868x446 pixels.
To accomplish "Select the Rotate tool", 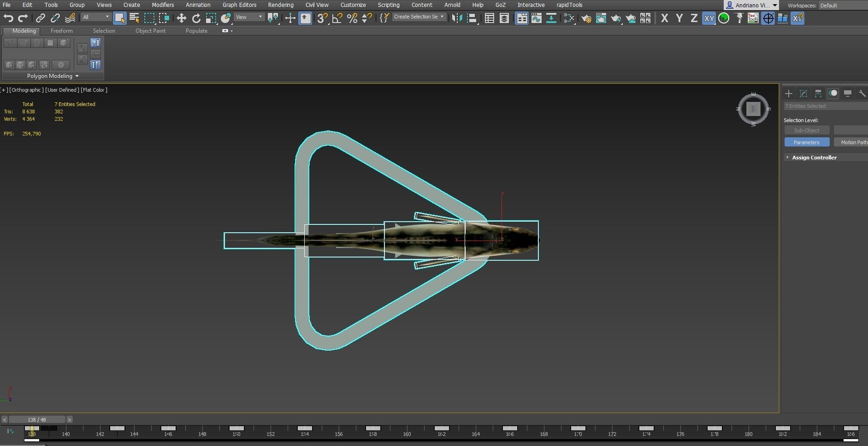I will 196,18.
